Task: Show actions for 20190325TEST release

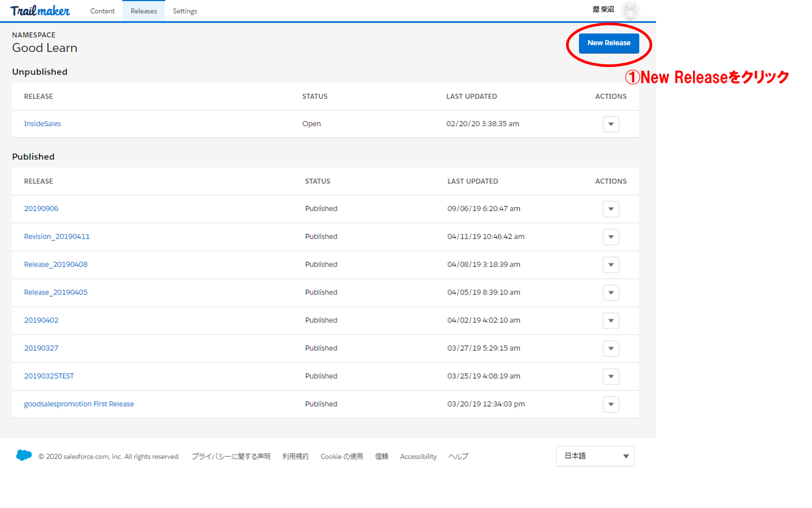Action: (x=610, y=377)
